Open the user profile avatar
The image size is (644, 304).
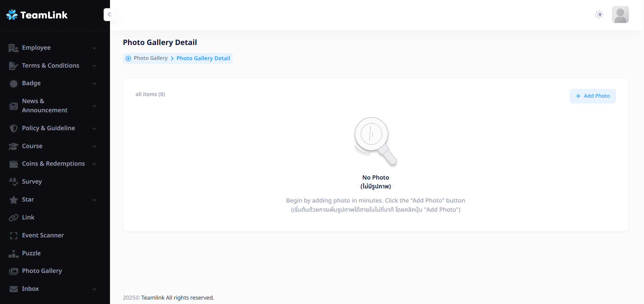[620, 15]
